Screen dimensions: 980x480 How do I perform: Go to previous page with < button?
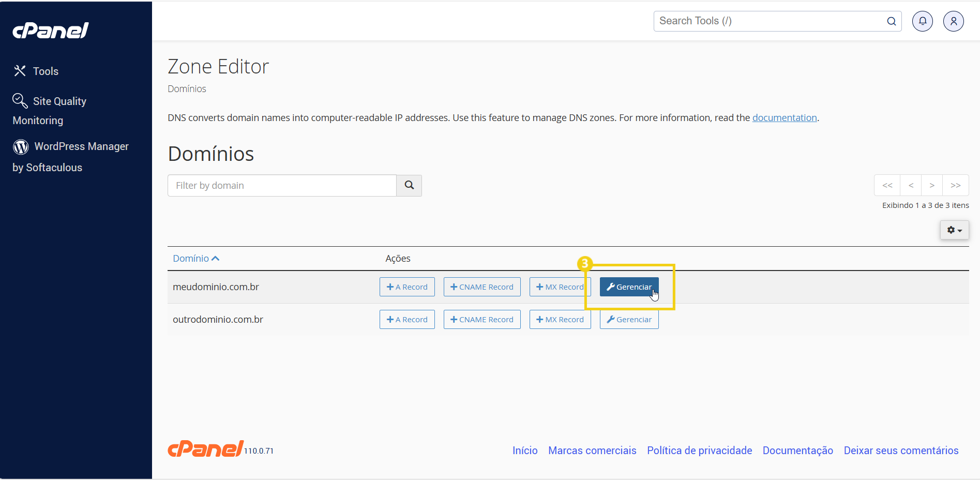911,185
